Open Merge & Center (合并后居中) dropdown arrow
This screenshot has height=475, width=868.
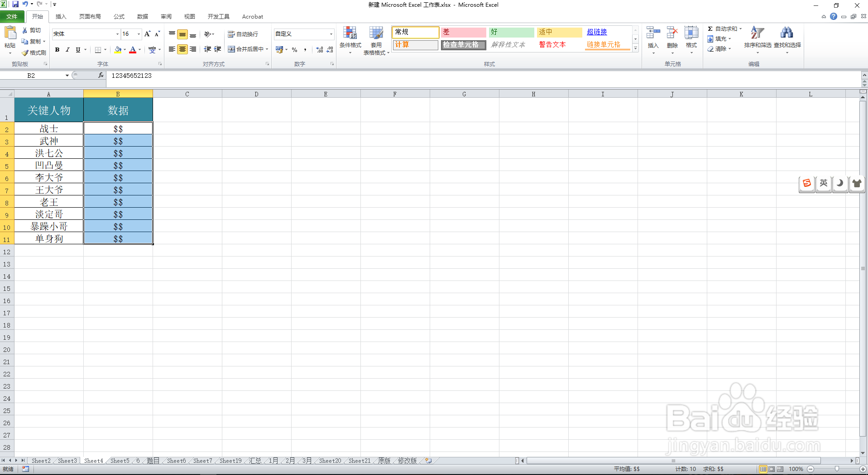[267, 49]
